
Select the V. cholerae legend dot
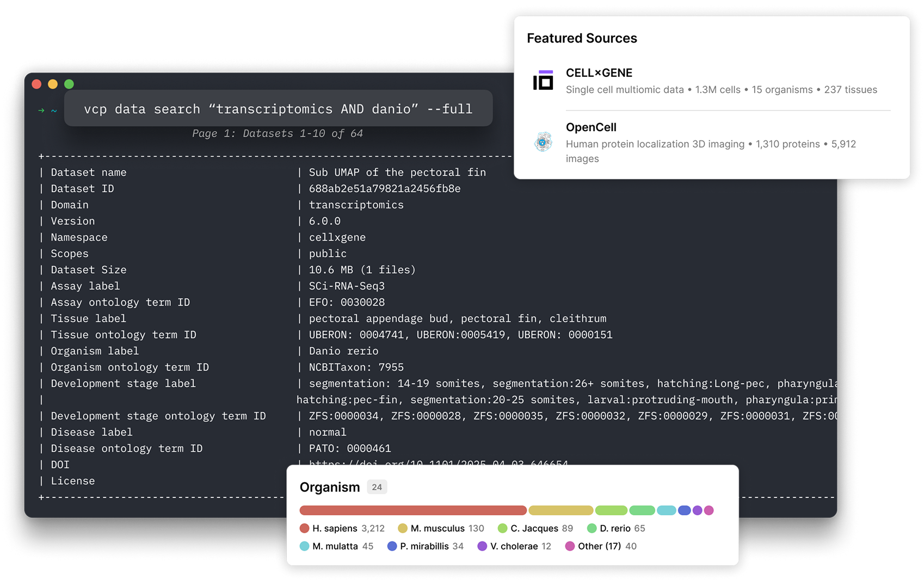(483, 546)
